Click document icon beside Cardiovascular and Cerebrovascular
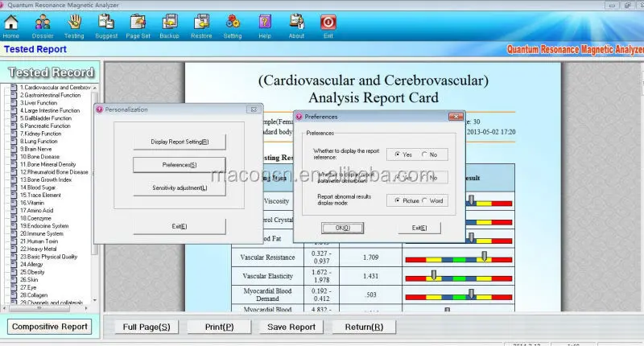 (14, 88)
